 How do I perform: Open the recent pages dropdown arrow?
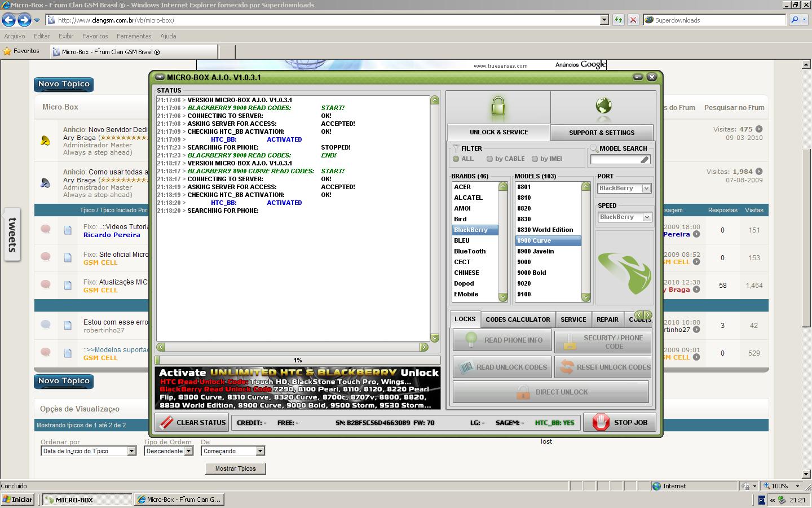coord(37,20)
